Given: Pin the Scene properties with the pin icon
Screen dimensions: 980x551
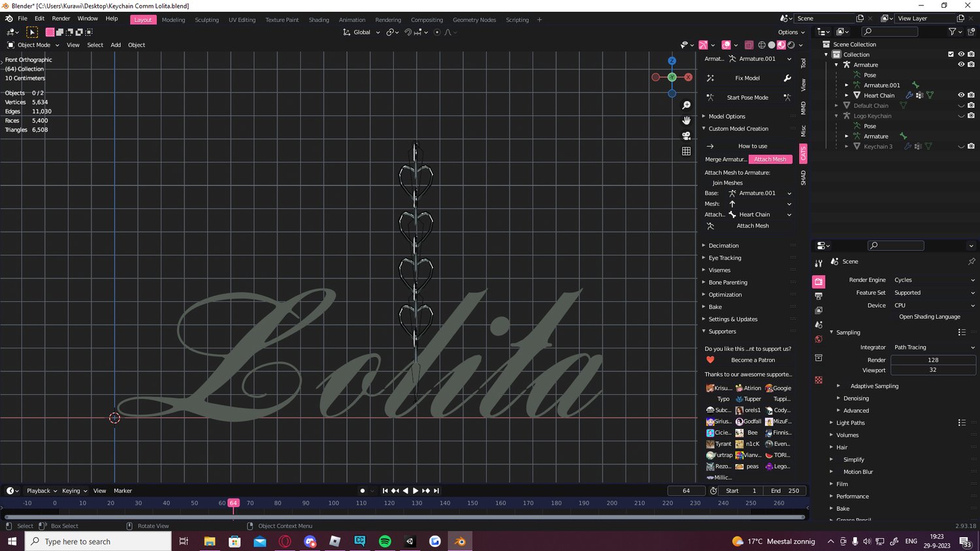Looking at the screenshot, I should click(x=972, y=261).
